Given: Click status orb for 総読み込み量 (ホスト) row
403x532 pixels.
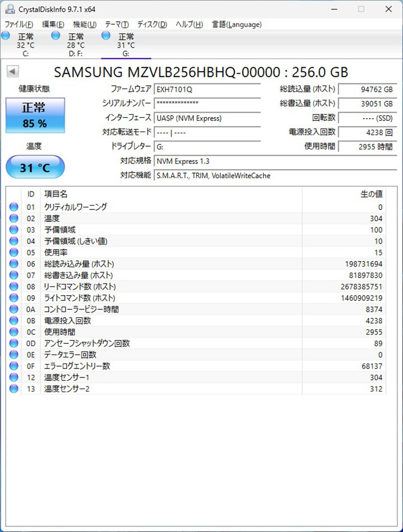Looking at the screenshot, I should coord(13,264).
